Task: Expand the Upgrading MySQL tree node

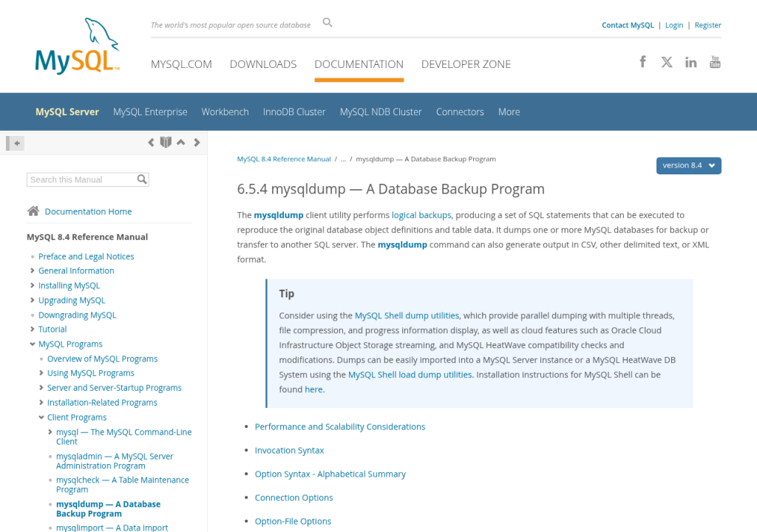Action: pyautogui.click(x=33, y=300)
